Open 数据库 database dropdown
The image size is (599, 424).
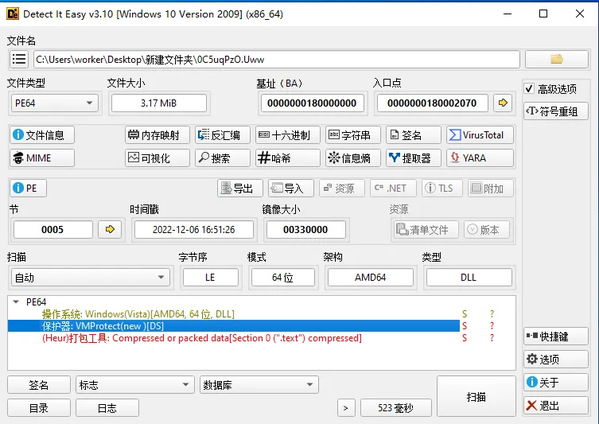point(259,385)
